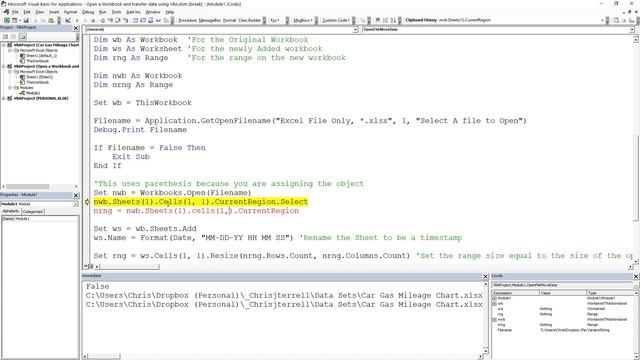Collapse VBAProject (Car Gas Mileage Chart) node
Image resolution: width=640 pixels, height=360 pixels.
click(x=4, y=45)
